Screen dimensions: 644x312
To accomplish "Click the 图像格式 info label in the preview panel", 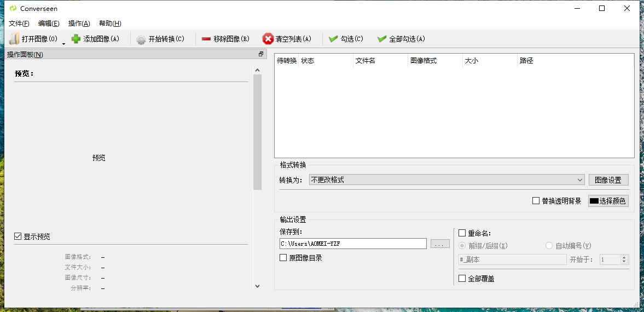I will pos(78,257).
